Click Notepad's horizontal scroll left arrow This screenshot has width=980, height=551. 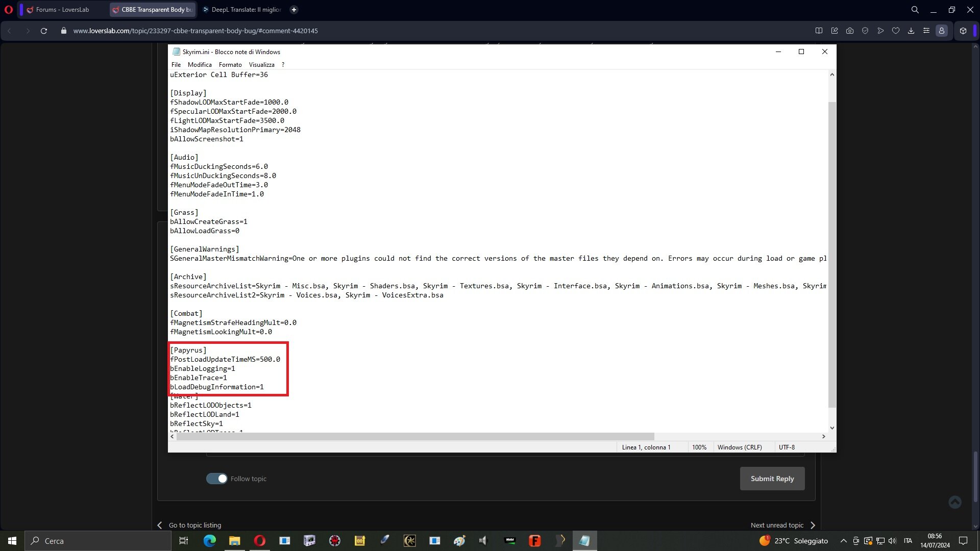pyautogui.click(x=173, y=436)
